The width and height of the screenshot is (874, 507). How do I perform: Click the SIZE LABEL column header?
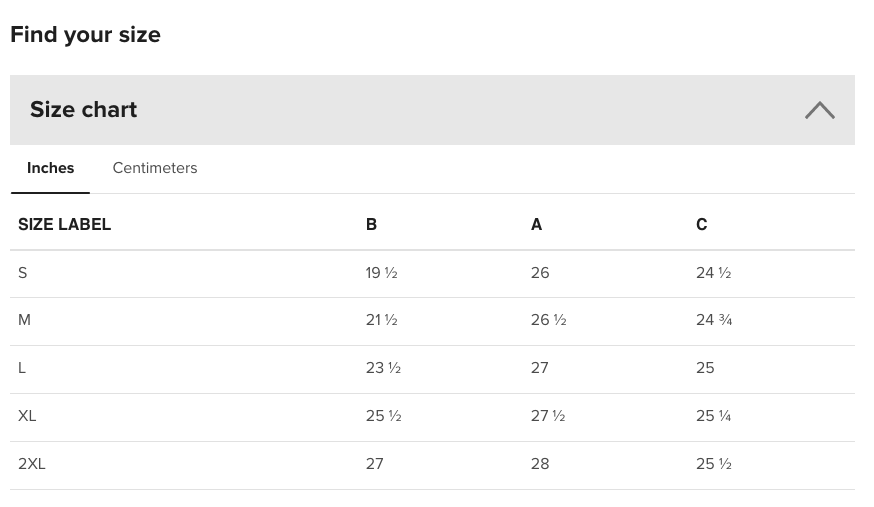[x=64, y=224]
